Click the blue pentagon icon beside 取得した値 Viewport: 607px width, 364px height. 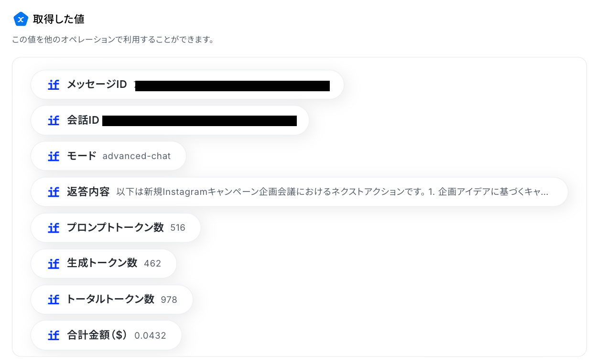coord(21,19)
